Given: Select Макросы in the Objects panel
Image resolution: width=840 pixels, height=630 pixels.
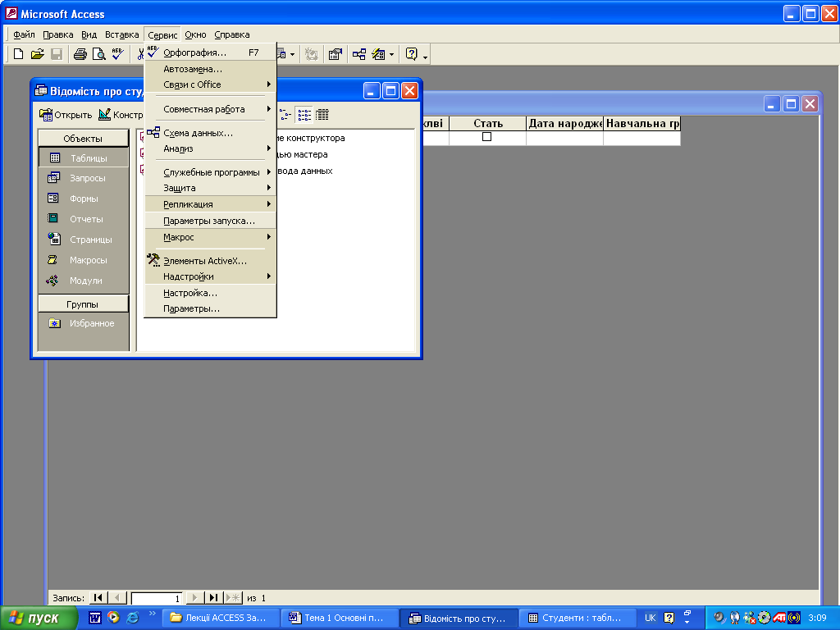Looking at the screenshot, I should (x=84, y=260).
